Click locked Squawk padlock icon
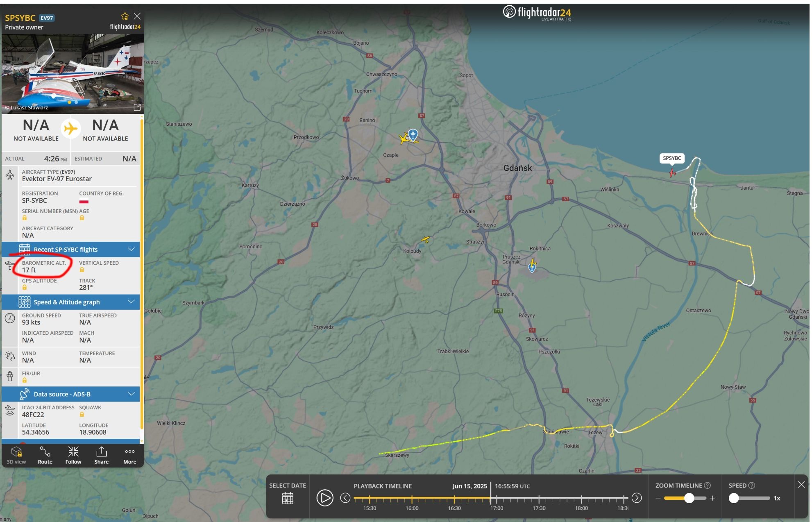Screen dimensions: 812x522 pos(82,415)
